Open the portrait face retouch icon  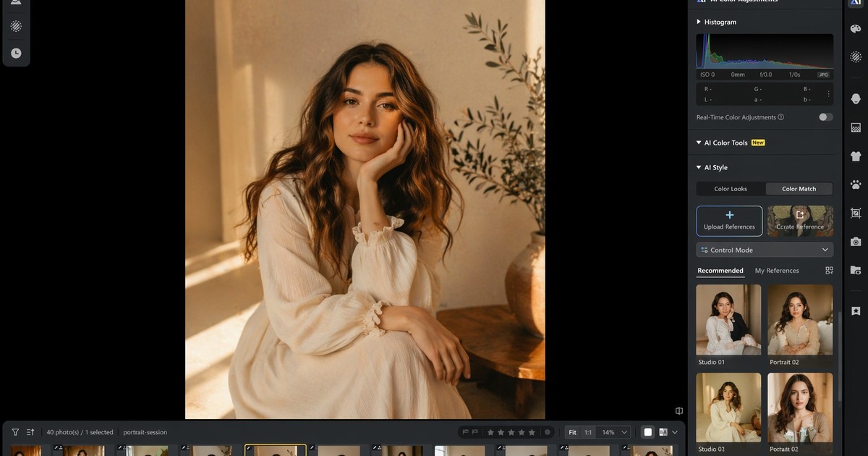pos(856,98)
